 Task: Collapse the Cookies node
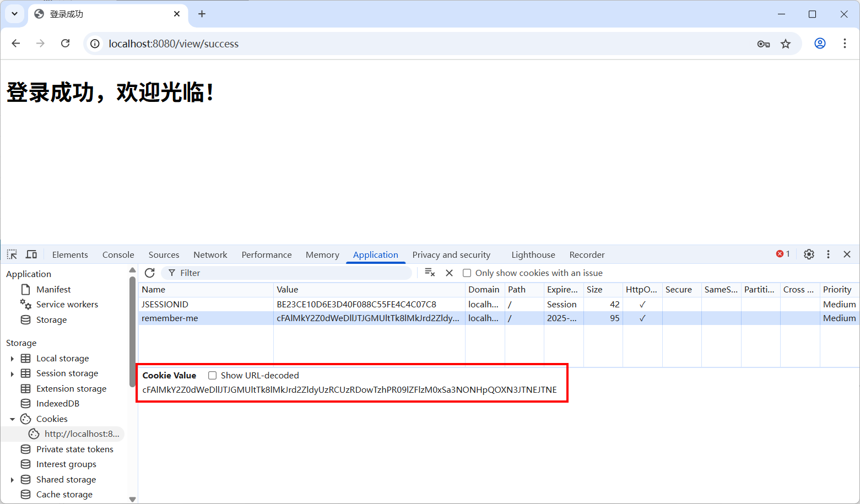tap(12, 419)
